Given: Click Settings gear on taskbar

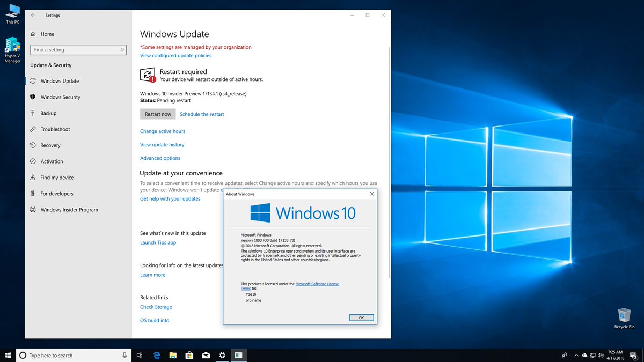Looking at the screenshot, I should coord(222,355).
